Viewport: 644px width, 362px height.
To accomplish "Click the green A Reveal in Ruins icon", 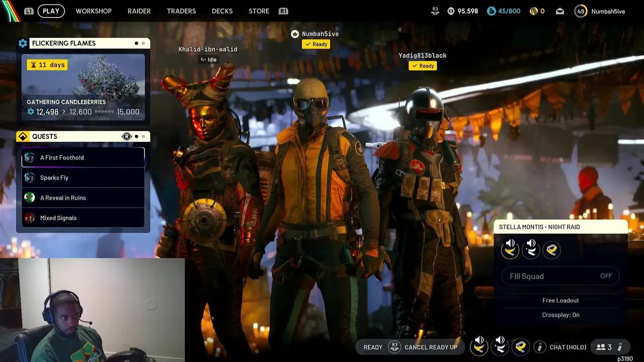I will pyautogui.click(x=30, y=198).
